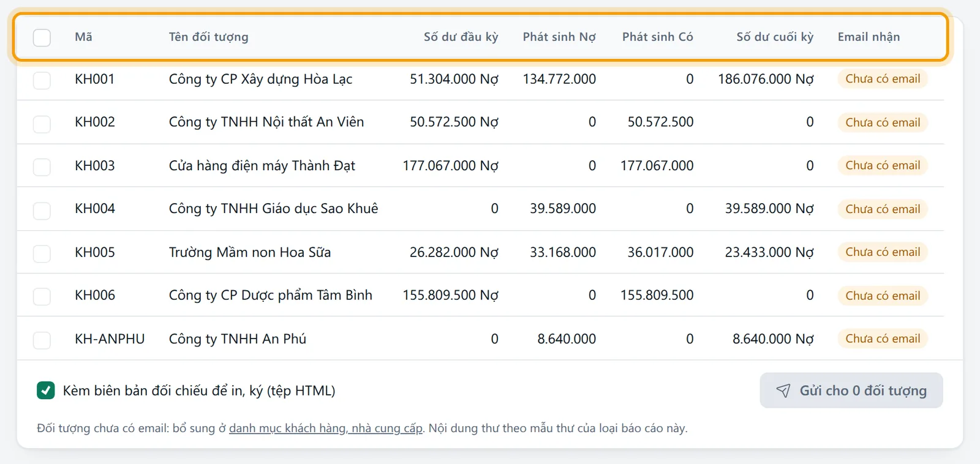Select the KH-ANPHU row checkbox
This screenshot has height=464, width=980.
click(x=42, y=340)
